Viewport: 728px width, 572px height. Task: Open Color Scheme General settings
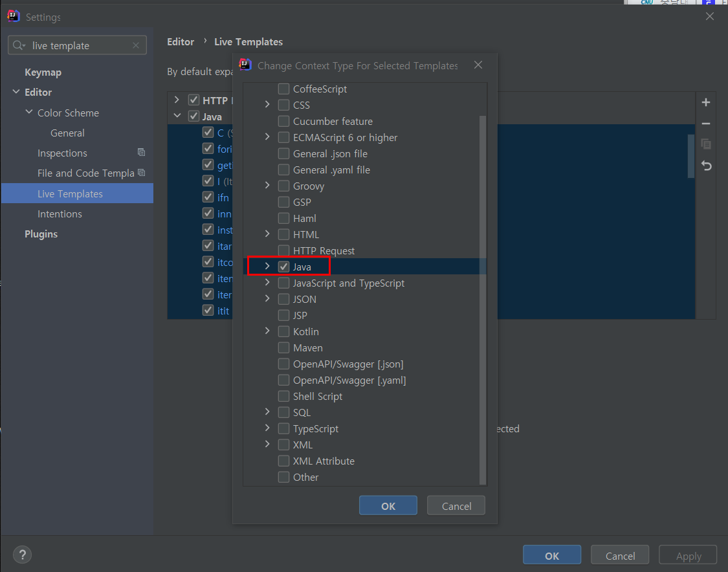click(67, 133)
